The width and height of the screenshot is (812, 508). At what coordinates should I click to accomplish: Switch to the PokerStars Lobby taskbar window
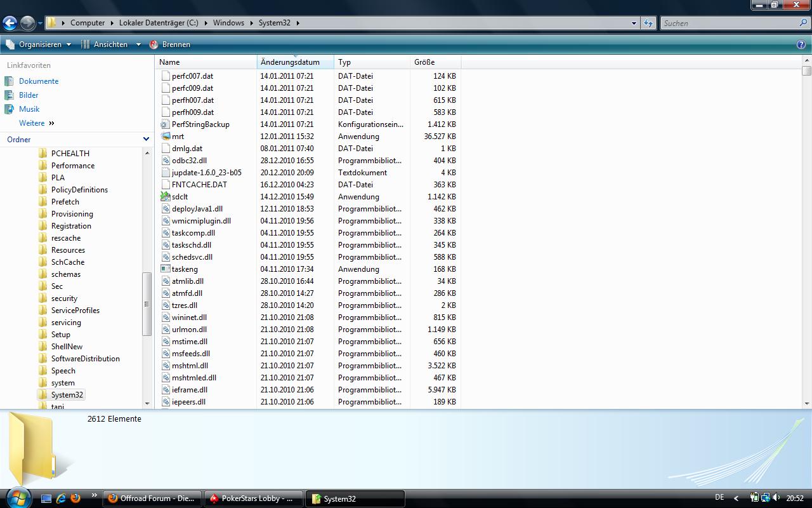coord(252,498)
